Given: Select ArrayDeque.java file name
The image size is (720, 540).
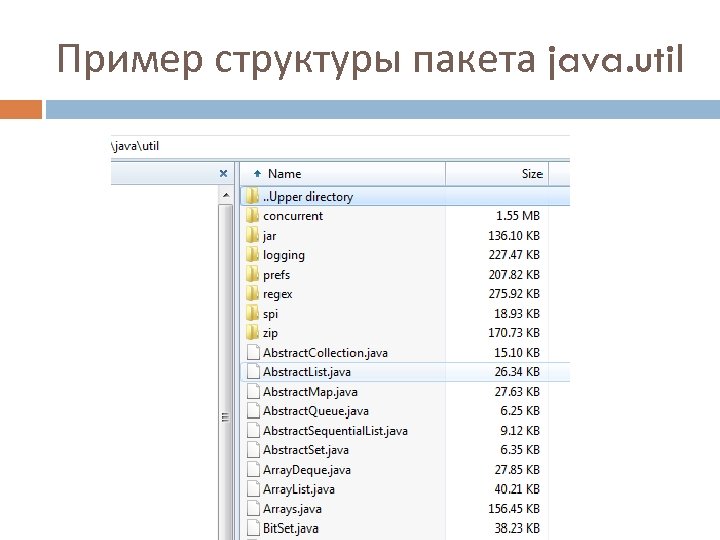Looking at the screenshot, I should tap(307, 470).
